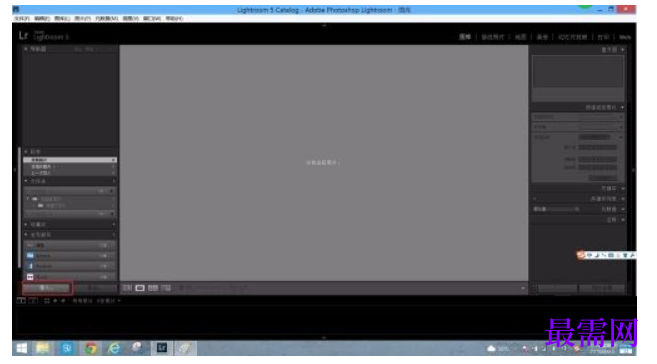Click the Lr identity plate logo

pos(23,36)
